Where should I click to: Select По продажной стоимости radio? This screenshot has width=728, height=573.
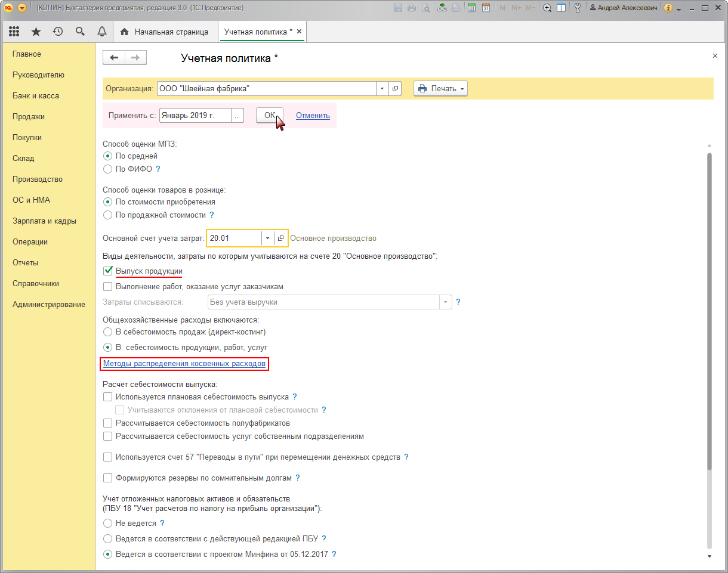pyautogui.click(x=108, y=215)
